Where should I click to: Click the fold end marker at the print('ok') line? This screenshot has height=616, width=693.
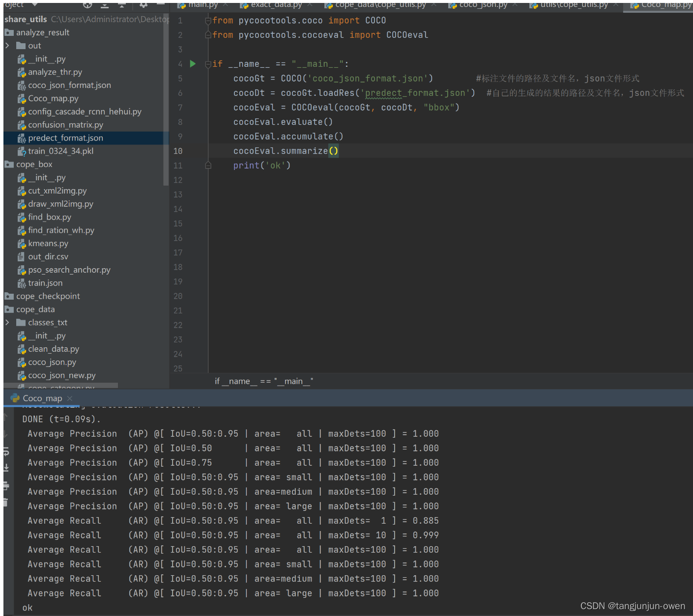coord(208,166)
